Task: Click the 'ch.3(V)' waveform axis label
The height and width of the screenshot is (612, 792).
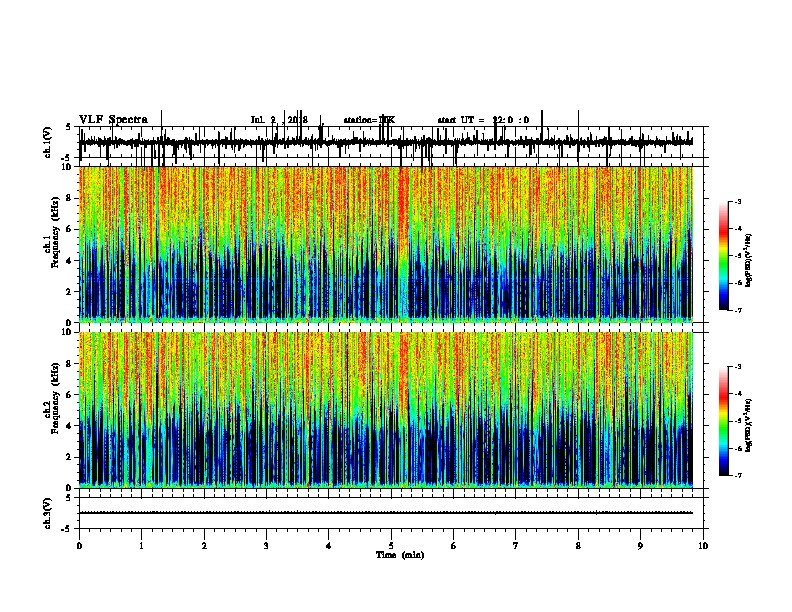Action: [47, 513]
